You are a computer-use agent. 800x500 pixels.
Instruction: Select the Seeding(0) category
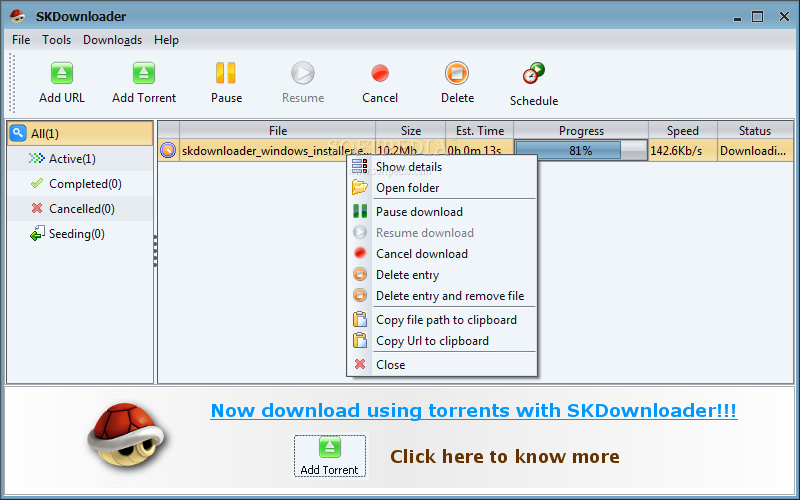click(x=80, y=234)
